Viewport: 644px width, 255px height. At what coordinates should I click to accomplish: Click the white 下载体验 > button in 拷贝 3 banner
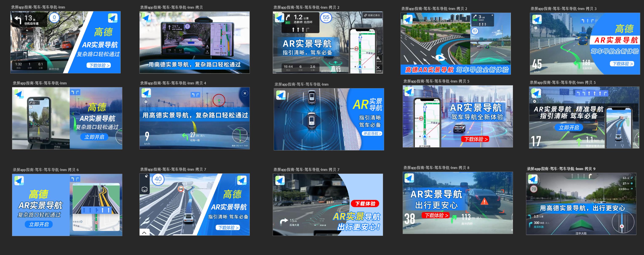coord(623,64)
